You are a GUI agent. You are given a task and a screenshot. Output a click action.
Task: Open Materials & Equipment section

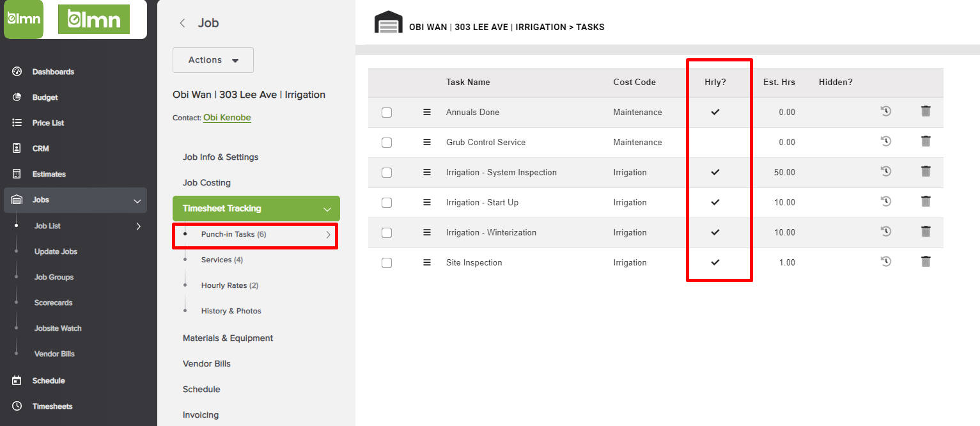point(228,338)
